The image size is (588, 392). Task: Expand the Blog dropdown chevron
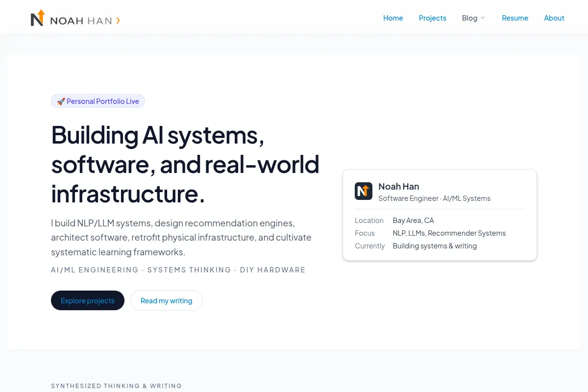[482, 18]
